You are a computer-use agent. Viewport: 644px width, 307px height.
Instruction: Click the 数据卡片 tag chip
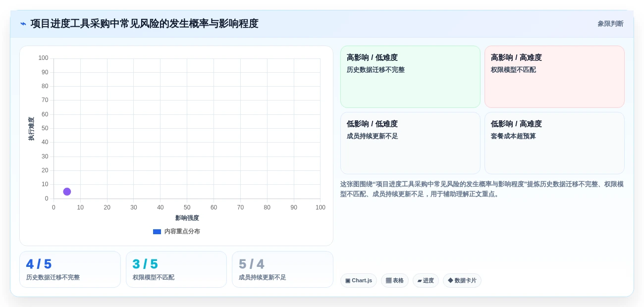point(462,280)
